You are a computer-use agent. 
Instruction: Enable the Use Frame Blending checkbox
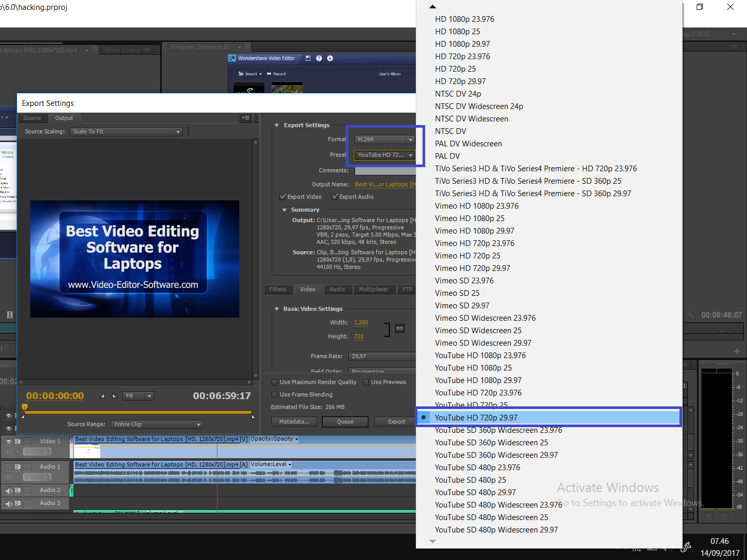click(x=275, y=395)
